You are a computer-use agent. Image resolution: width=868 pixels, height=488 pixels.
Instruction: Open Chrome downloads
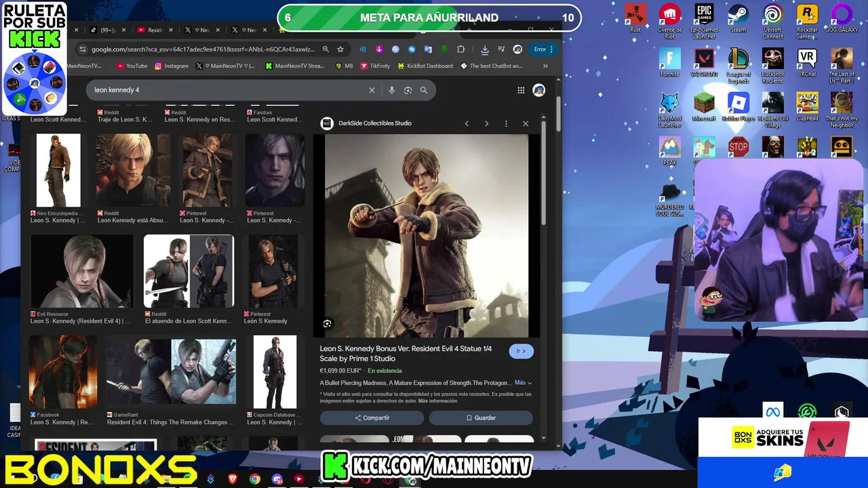click(485, 49)
